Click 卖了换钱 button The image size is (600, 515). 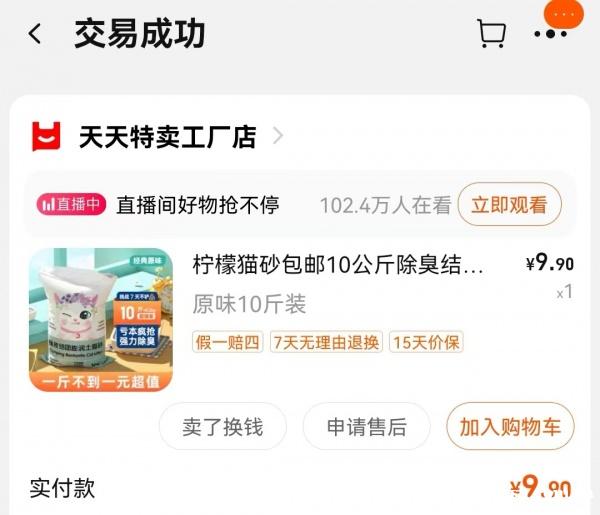click(x=223, y=427)
